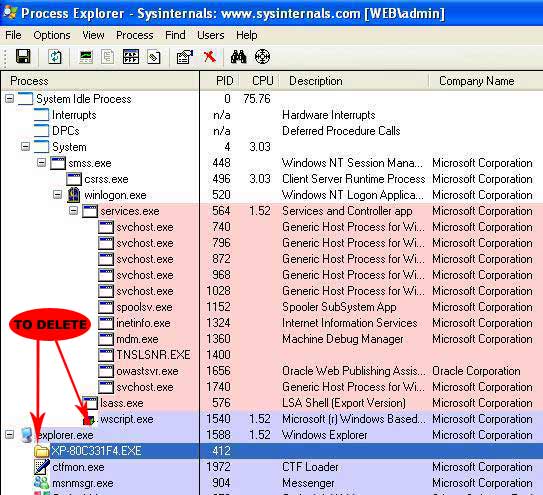Sort by the PID column header
543x495 pixels.
tap(220, 81)
